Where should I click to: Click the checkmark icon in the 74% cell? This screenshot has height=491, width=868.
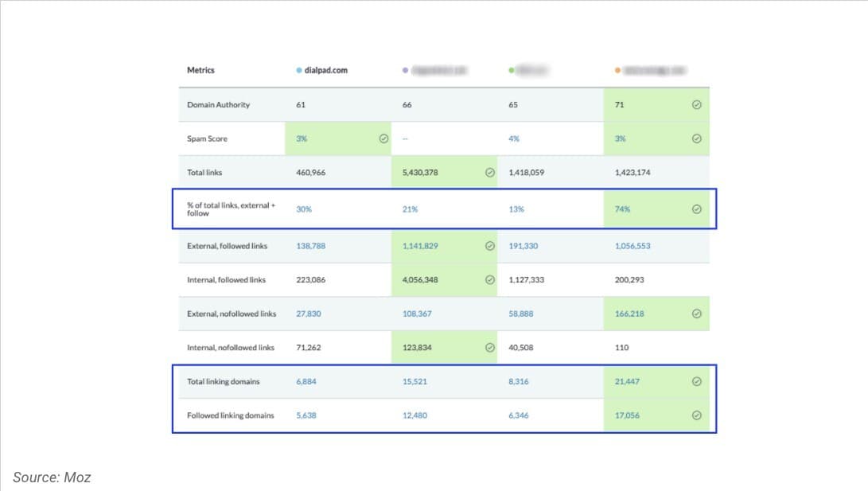click(x=696, y=209)
